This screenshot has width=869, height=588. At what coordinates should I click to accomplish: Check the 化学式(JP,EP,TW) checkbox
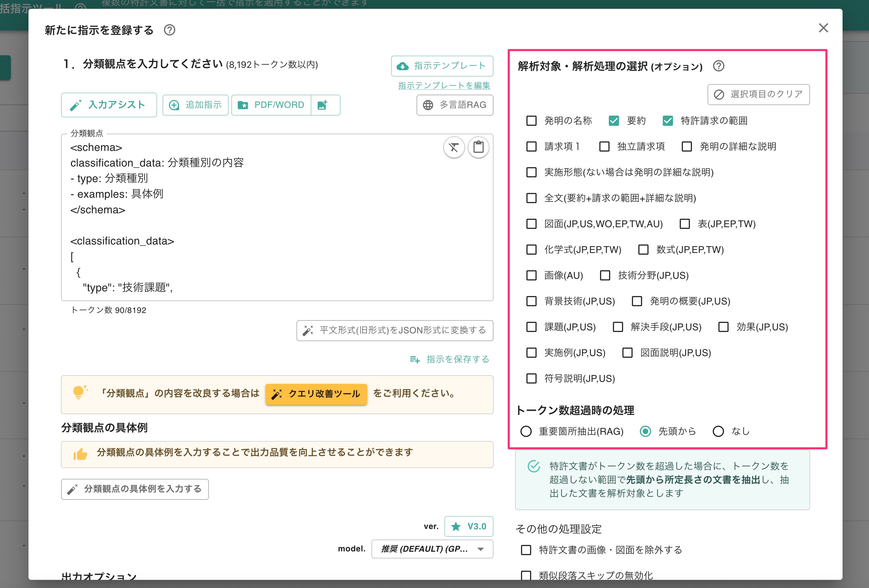pyautogui.click(x=531, y=250)
